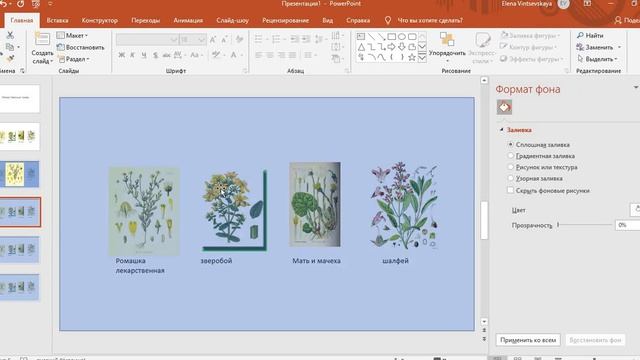Select the Градиентная заливка radio button

510,156
